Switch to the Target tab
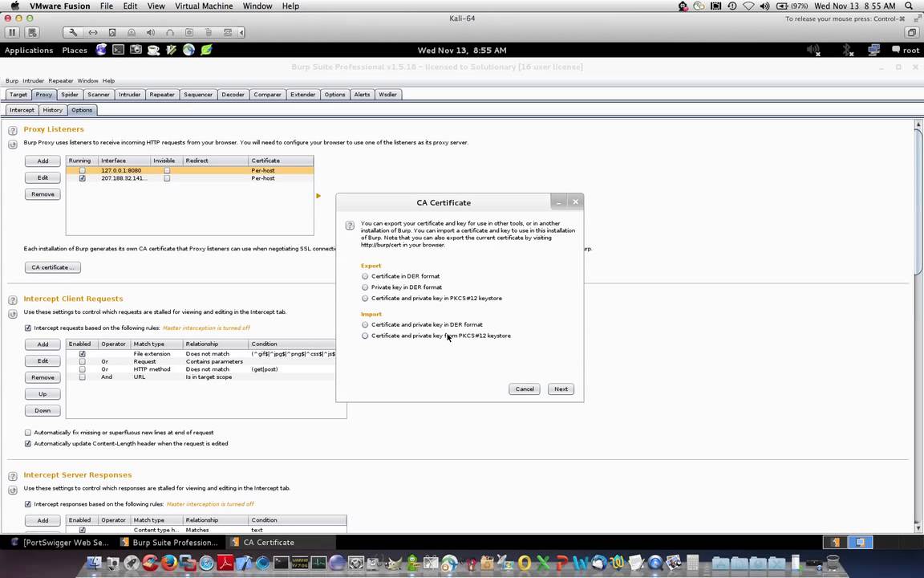The image size is (924, 578). 18,95
